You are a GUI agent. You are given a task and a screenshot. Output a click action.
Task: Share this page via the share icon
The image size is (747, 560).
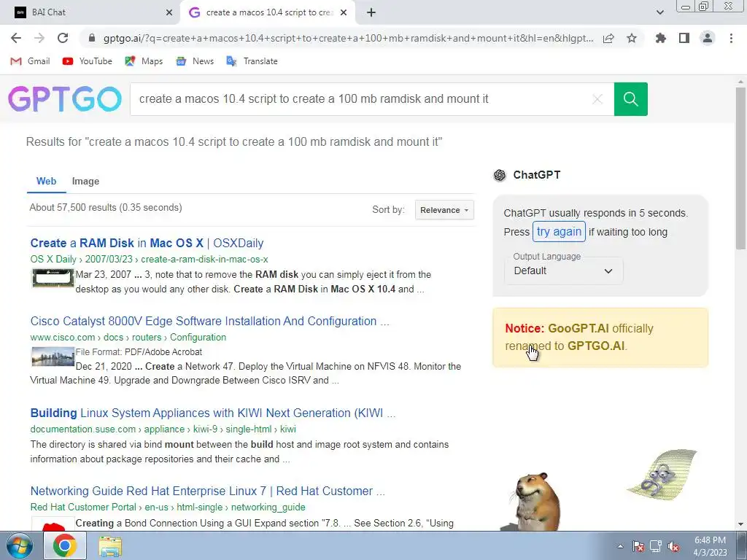coord(608,38)
